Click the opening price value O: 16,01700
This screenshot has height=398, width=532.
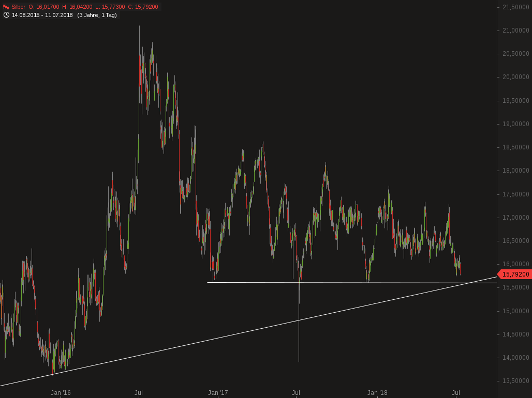pyautogui.click(x=44, y=7)
